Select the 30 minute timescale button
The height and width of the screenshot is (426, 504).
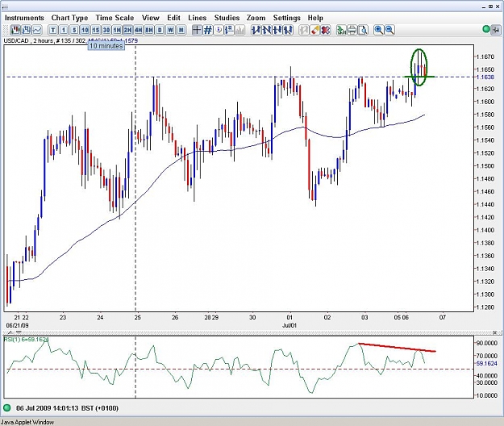pos(106,30)
